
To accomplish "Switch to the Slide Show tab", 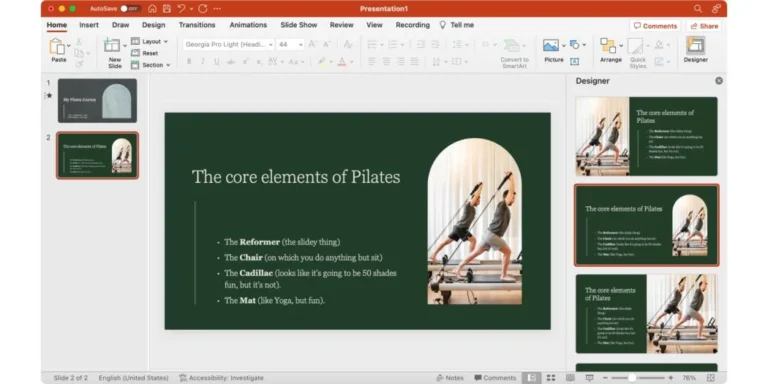I will 299,25.
